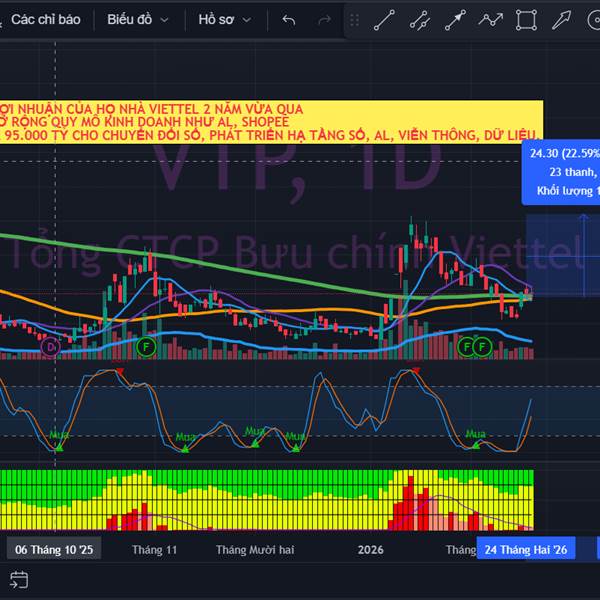The width and height of the screenshot is (600, 600).
Task: Select the blue price range measurement box
Action: [x=563, y=255]
